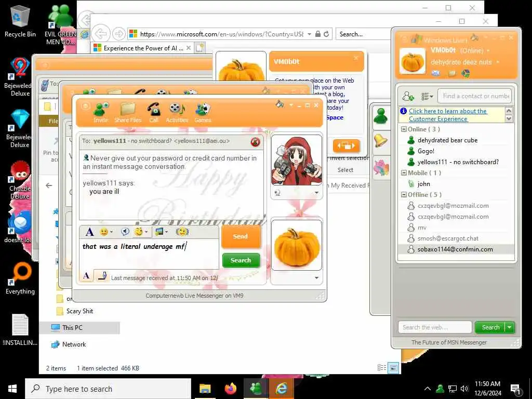Click the pumpkin display picture in chat window
This screenshot has height=399, width=532.
pyautogui.click(x=297, y=245)
